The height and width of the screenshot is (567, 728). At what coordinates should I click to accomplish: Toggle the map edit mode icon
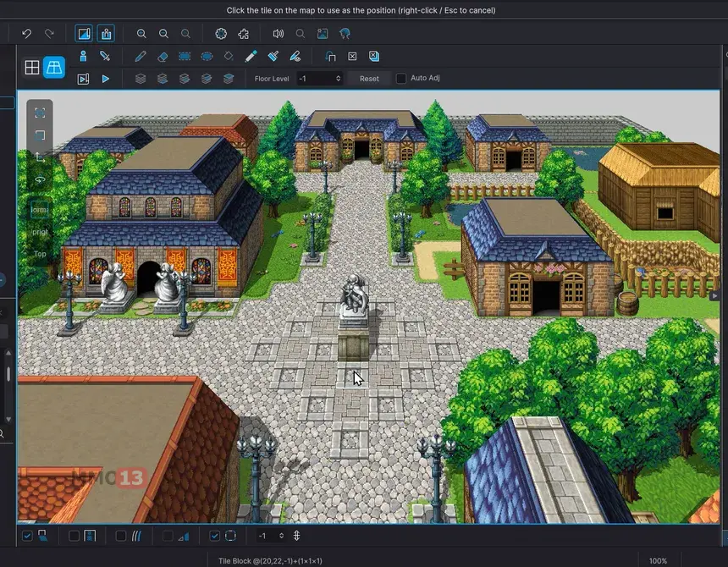point(84,33)
